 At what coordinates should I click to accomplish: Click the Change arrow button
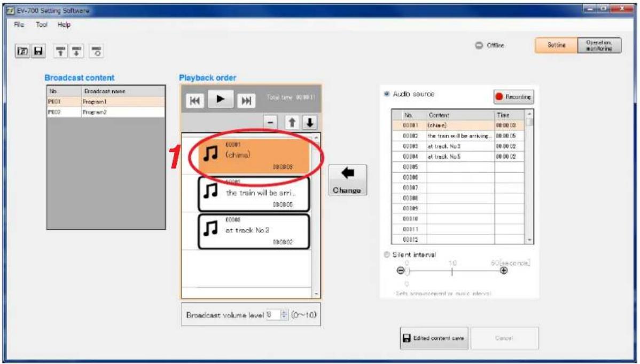(x=347, y=180)
